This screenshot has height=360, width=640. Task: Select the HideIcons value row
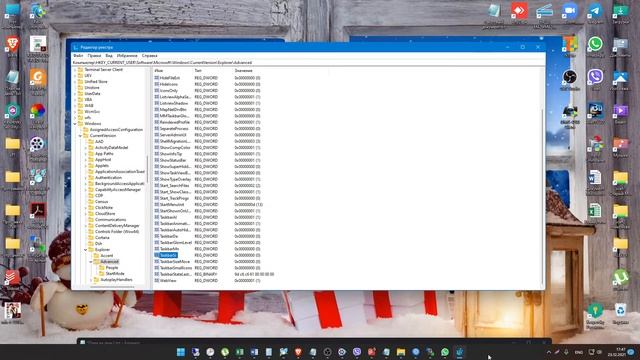(x=169, y=84)
